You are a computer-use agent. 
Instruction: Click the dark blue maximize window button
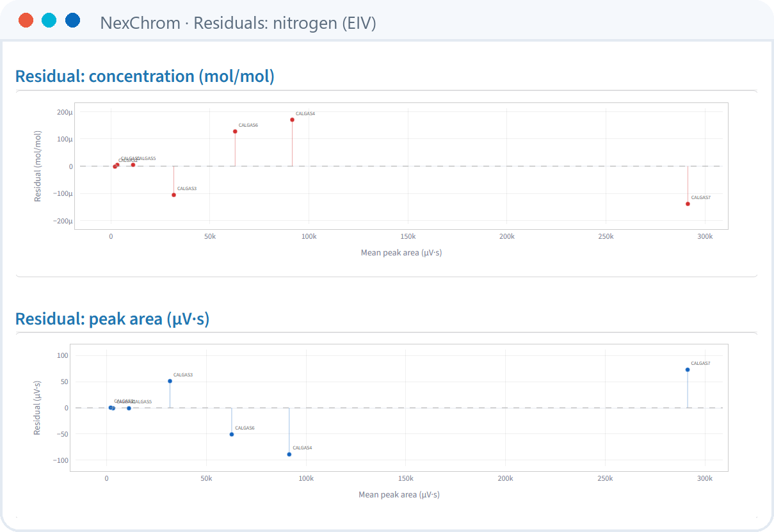tap(72, 20)
